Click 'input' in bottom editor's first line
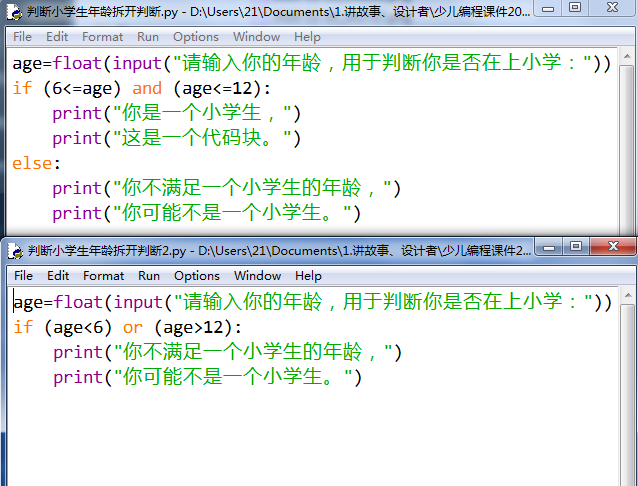Viewport: 638px width, 486px height. 138,302
